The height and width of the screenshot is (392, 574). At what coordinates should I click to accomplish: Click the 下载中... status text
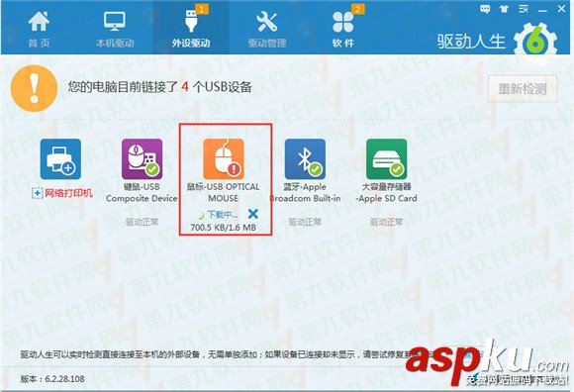point(223,214)
